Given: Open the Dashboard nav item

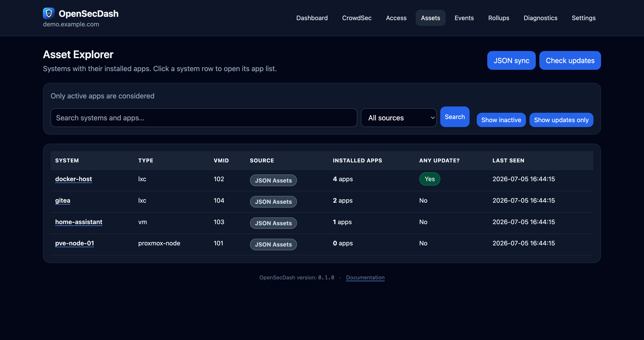Looking at the screenshot, I should click(312, 18).
